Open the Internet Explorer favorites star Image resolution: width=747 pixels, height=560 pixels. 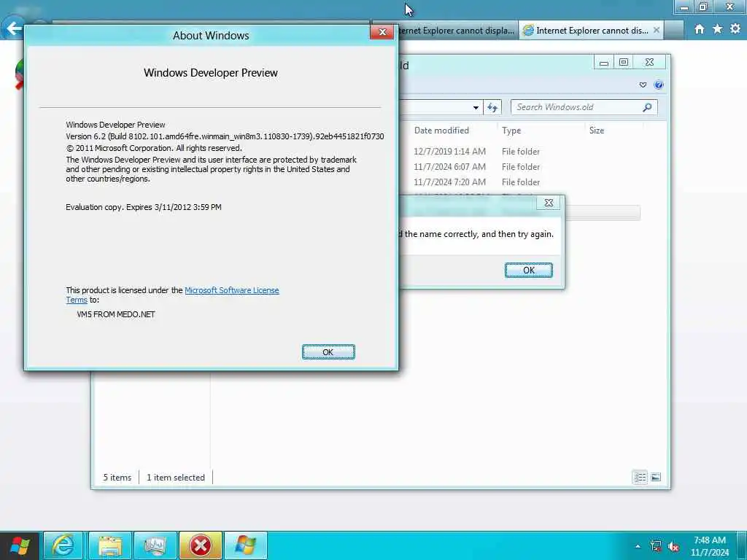(718, 29)
